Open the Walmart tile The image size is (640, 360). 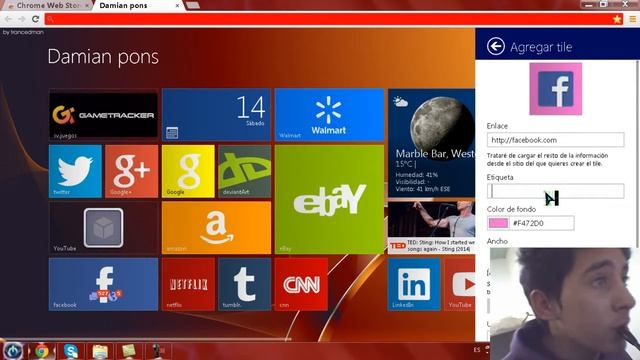pyautogui.click(x=329, y=115)
